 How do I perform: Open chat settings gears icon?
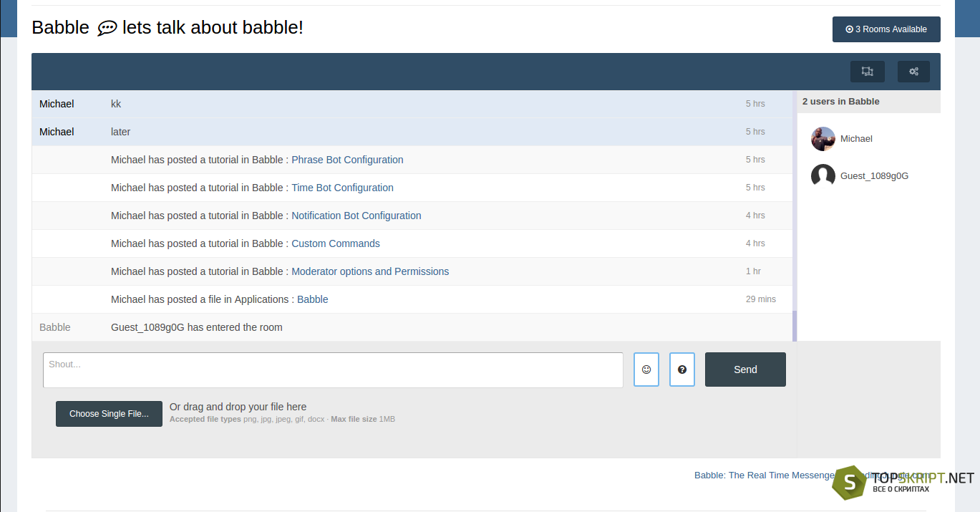[x=913, y=72]
